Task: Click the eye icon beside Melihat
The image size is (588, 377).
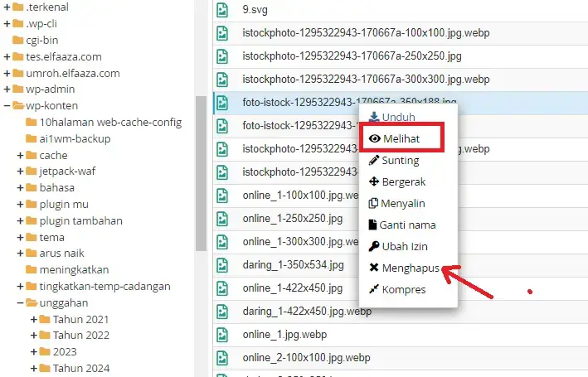Action: coord(374,138)
